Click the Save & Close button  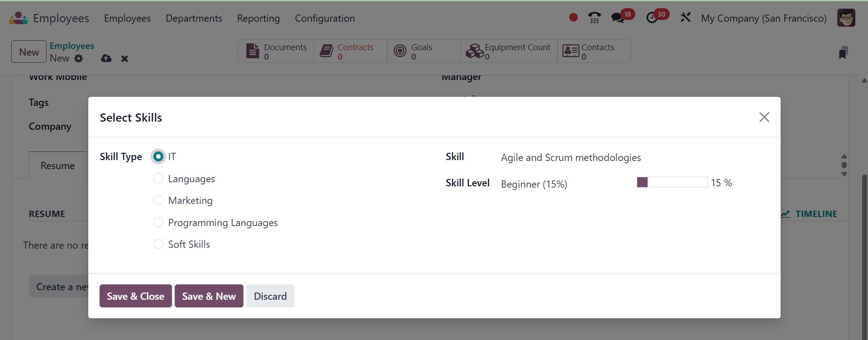click(x=135, y=296)
